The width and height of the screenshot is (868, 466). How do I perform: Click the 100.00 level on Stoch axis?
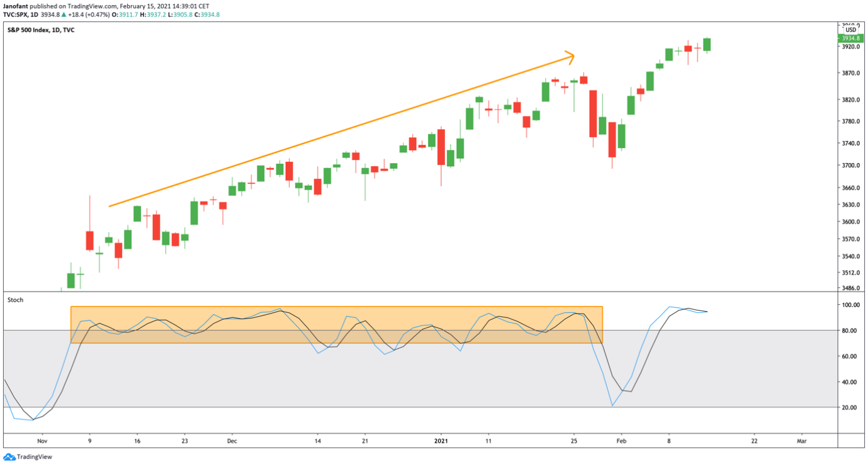[x=850, y=305]
